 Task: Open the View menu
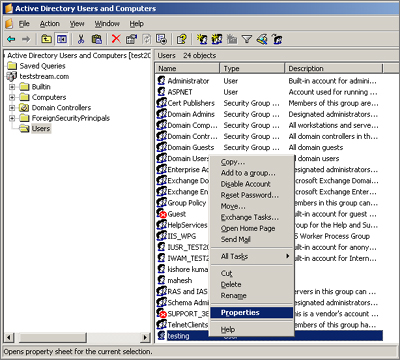pyautogui.click(x=77, y=24)
